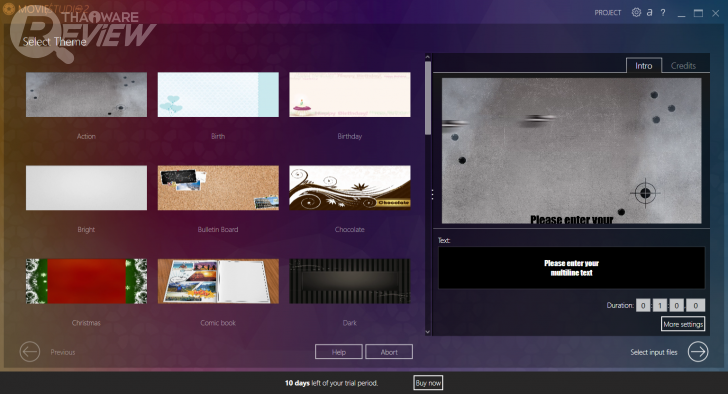728x394 pixels.
Task: Click the Help button
Action: [338, 352]
